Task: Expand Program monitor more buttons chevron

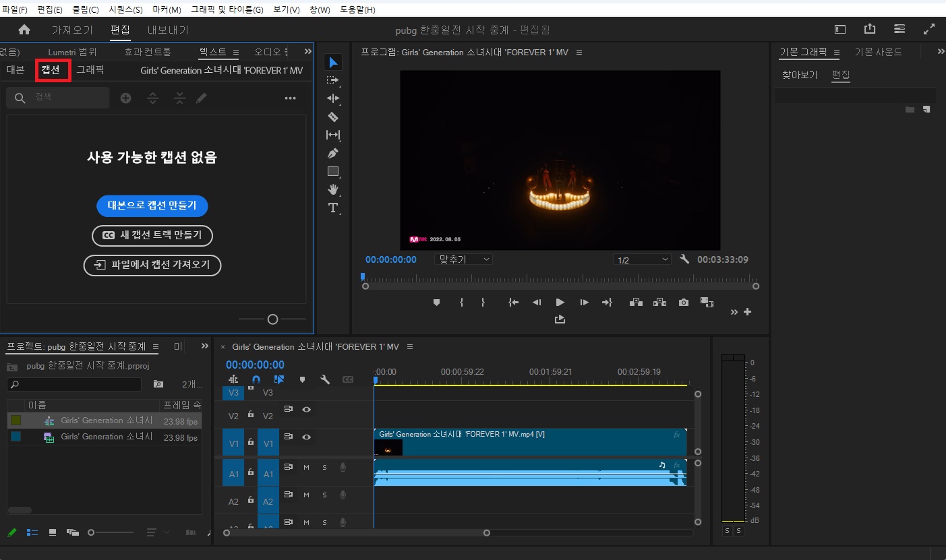Action: [734, 312]
